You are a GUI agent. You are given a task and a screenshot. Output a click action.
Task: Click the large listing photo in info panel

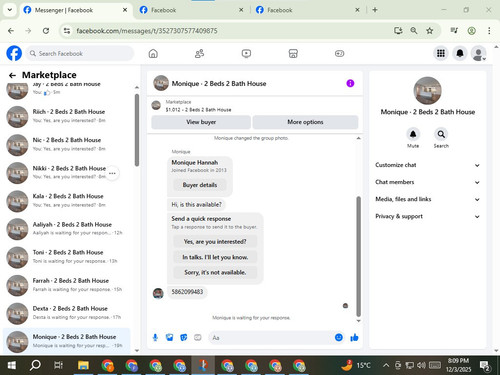[428, 91]
